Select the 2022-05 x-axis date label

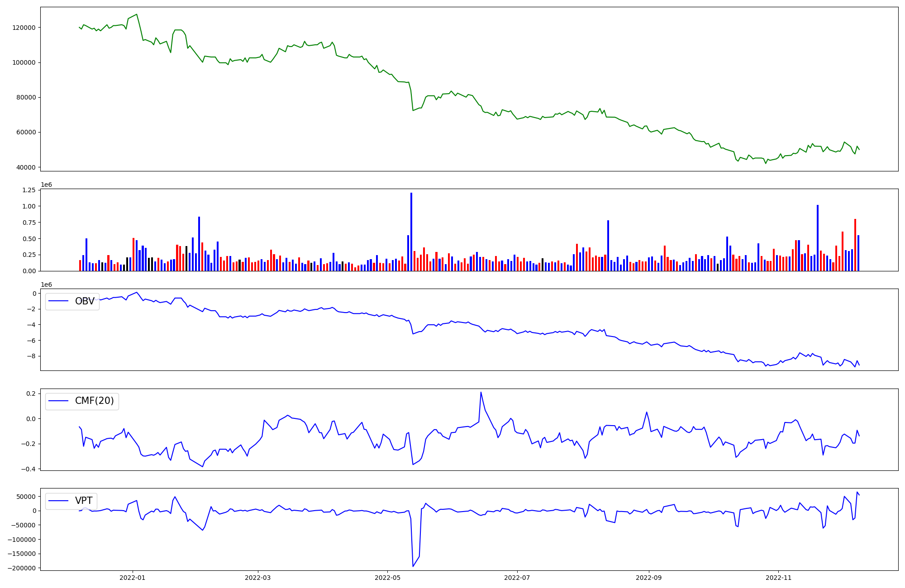[x=387, y=578]
